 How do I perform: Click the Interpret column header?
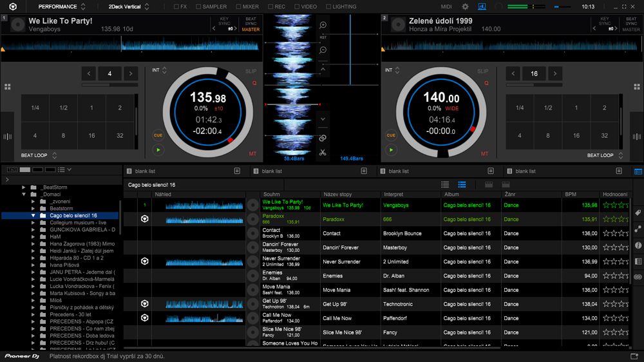(x=393, y=195)
